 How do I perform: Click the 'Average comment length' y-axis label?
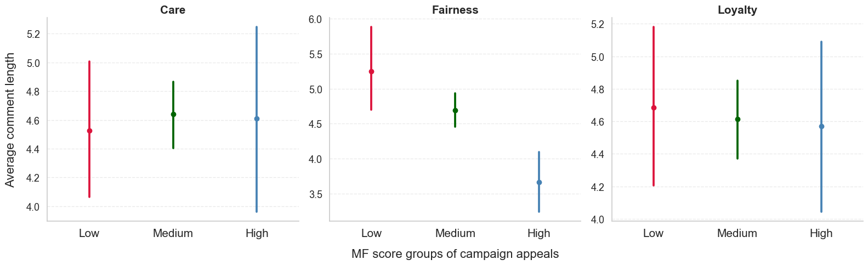click(10, 120)
